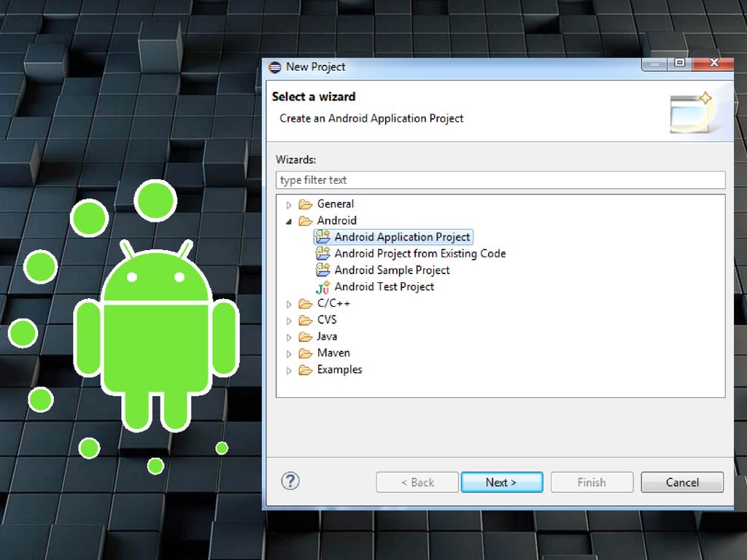Expand the Java category
747x560 pixels.
(x=289, y=338)
